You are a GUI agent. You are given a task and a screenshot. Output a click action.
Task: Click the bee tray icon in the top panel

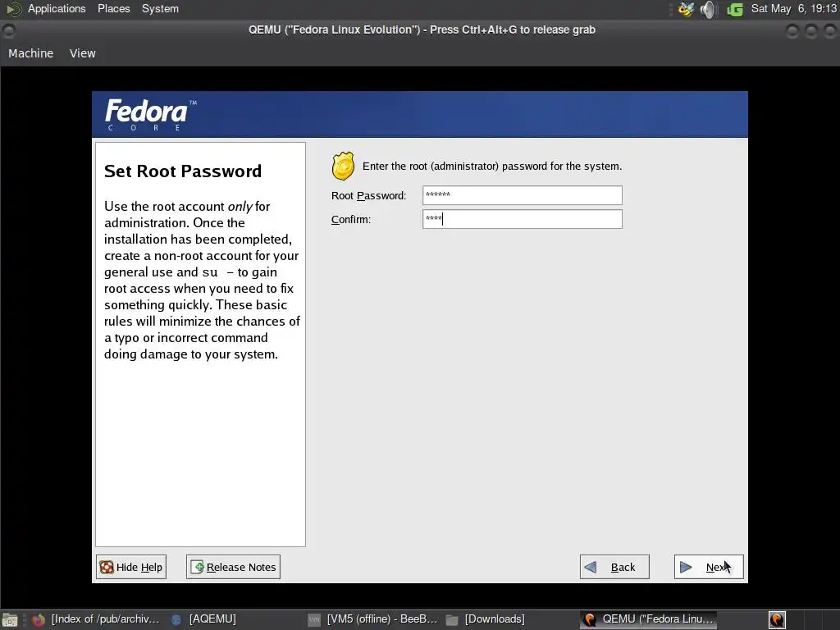pyautogui.click(x=686, y=9)
